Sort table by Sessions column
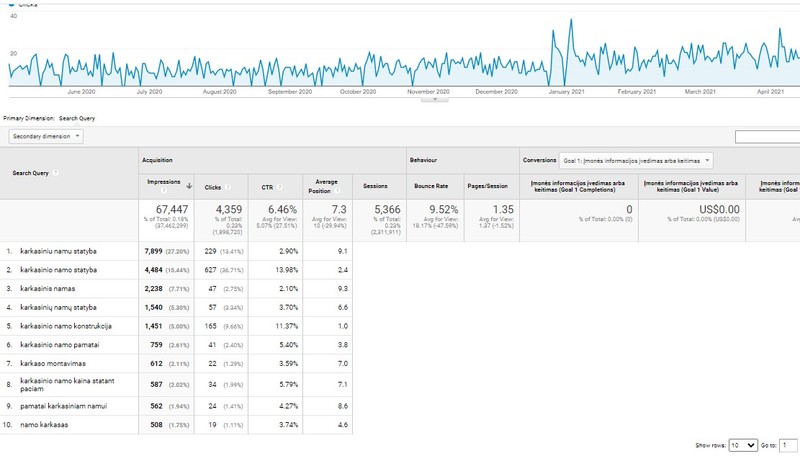The height and width of the screenshot is (456, 800). [376, 186]
